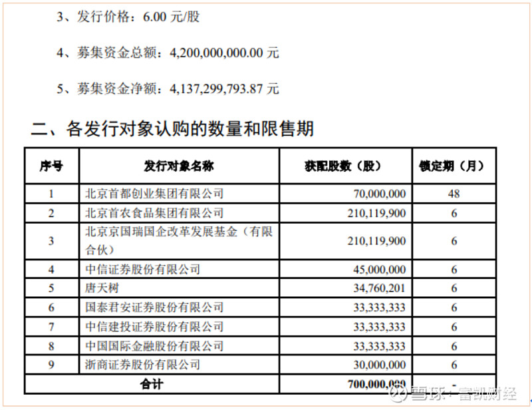Click the 48 month lock-up value

point(454,194)
